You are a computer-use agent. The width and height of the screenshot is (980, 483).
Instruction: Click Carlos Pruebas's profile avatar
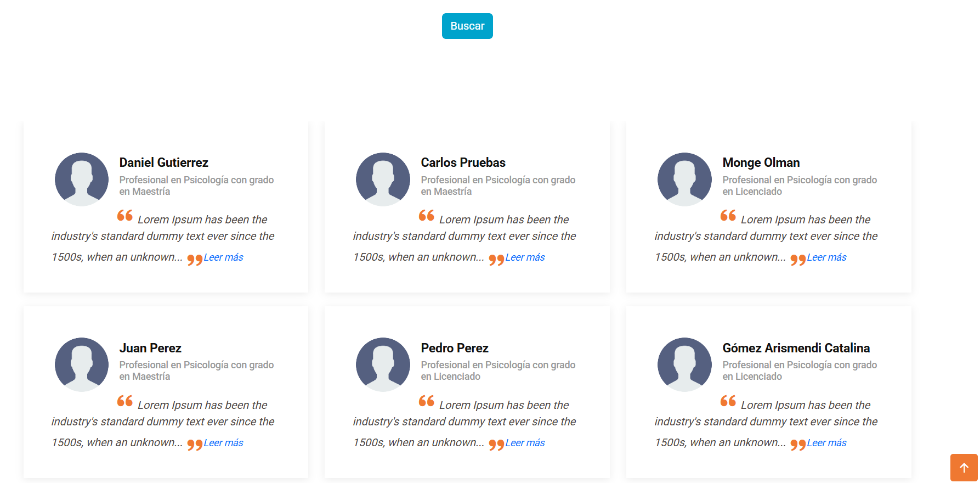(383, 179)
